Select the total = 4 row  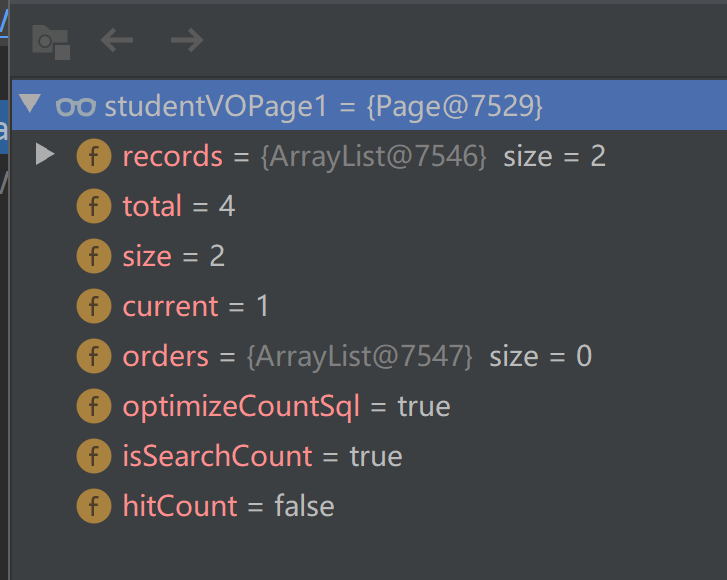[178, 206]
